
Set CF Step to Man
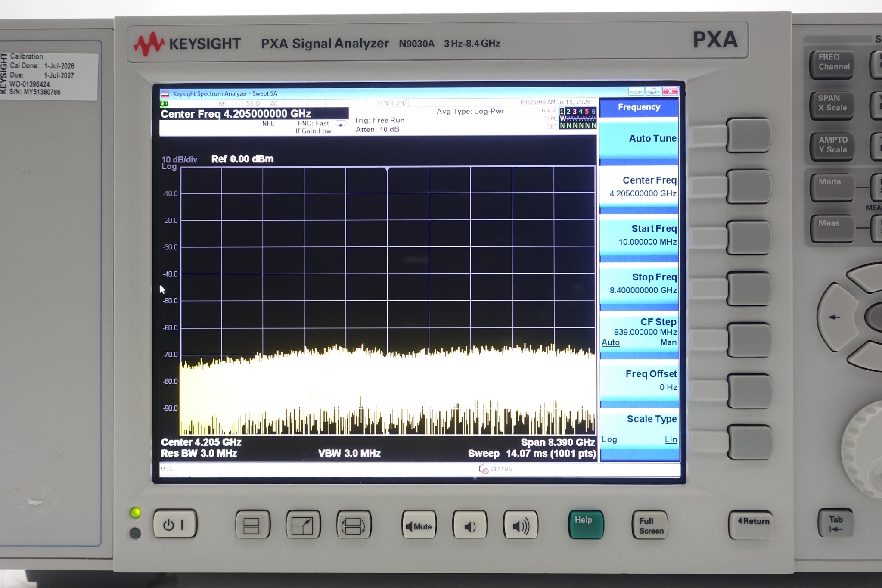668,342
